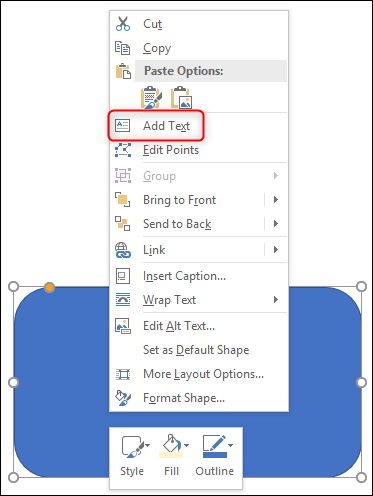Click the Edit Alt Text icon
The width and height of the screenshot is (373, 496).
123,326
